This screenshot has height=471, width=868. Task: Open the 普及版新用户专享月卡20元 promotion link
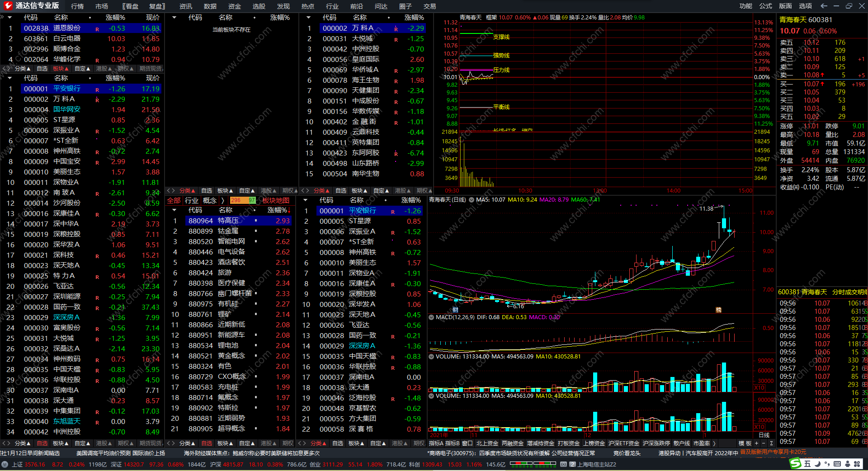tap(773, 452)
